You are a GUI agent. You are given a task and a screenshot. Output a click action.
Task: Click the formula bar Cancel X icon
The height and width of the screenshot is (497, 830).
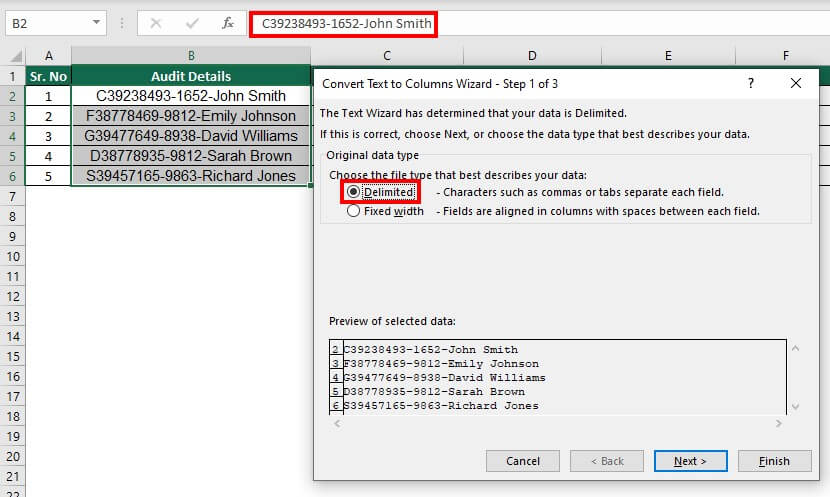pyautogui.click(x=156, y=23)
